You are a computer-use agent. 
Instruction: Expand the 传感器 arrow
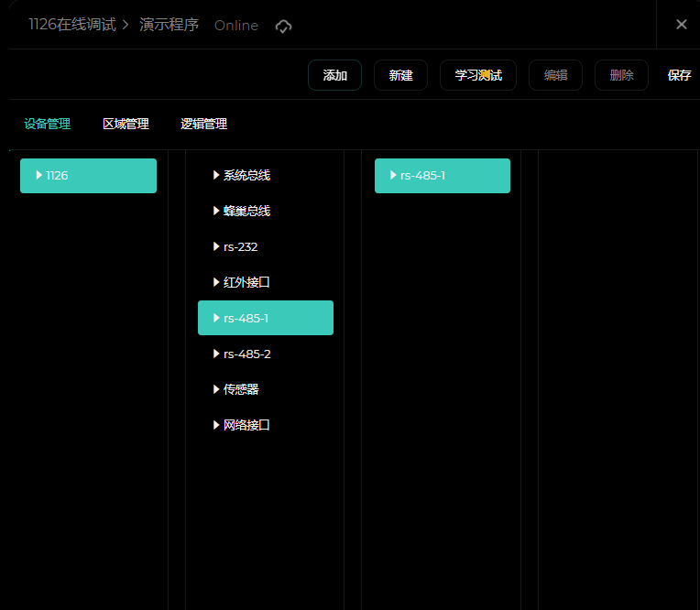click(x=217, y=389)
